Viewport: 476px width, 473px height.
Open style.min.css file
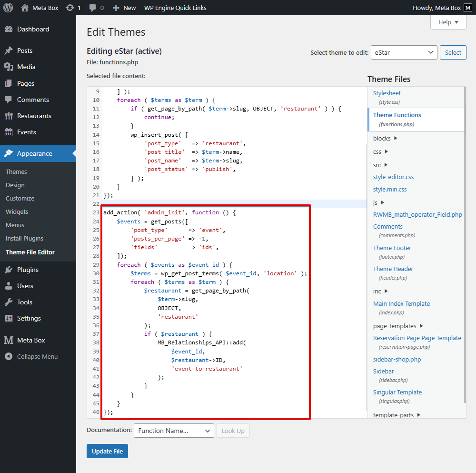coord(390,190)
